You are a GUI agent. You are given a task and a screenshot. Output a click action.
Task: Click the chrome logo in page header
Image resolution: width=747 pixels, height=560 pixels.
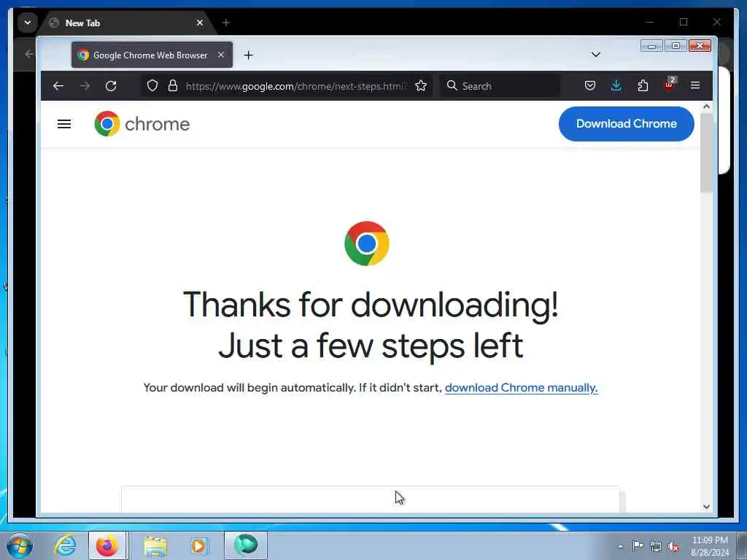coord(142,124)
